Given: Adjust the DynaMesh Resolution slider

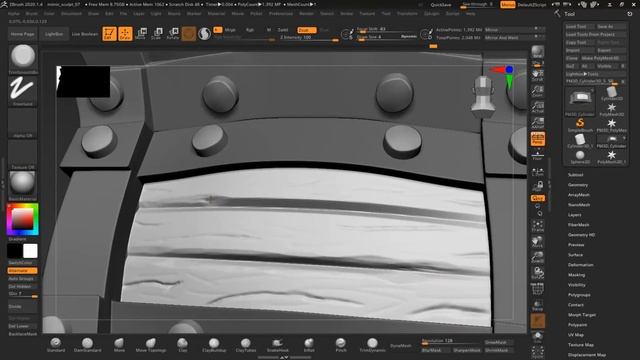Looking at the screenshot, I should coord(450,342).
